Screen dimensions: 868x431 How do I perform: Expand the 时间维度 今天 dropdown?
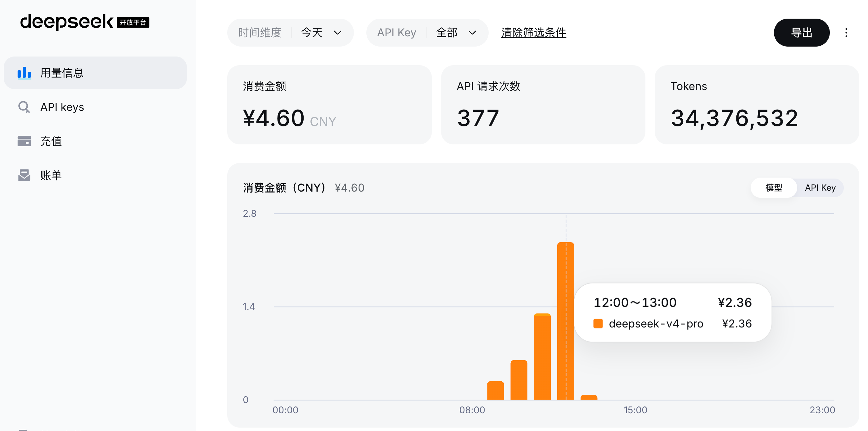(290, 33)
